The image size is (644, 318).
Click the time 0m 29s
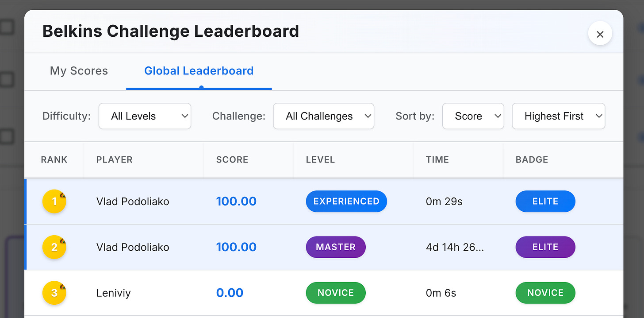444,202
